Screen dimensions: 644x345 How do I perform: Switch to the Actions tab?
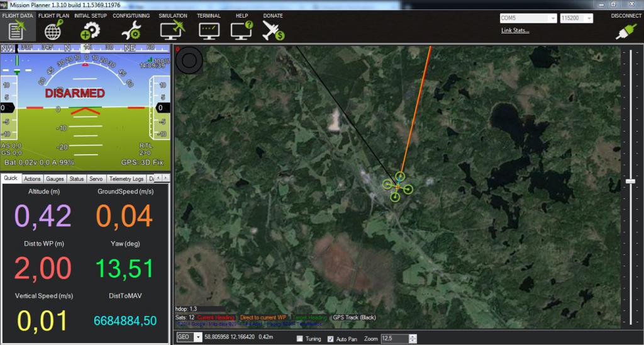tap(32, 179)
